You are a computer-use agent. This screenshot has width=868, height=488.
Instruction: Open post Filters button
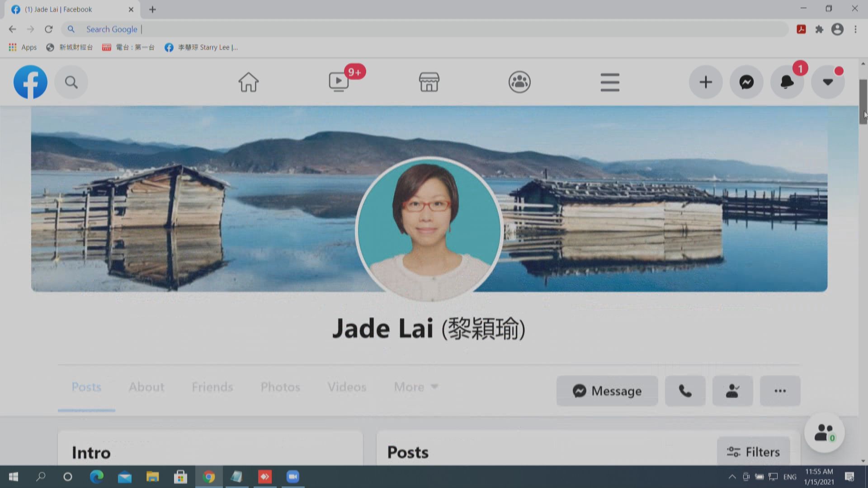pos(753,452)
